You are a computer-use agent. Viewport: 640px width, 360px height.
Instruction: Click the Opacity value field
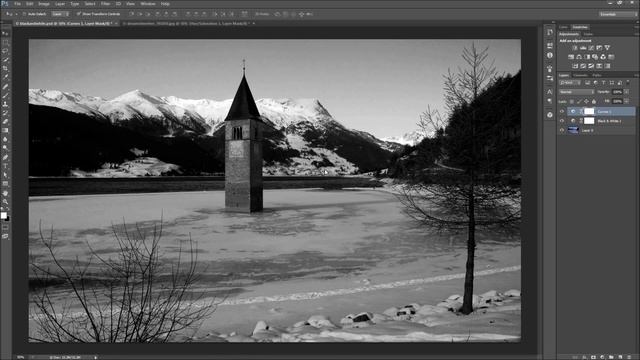pos(617,92)
